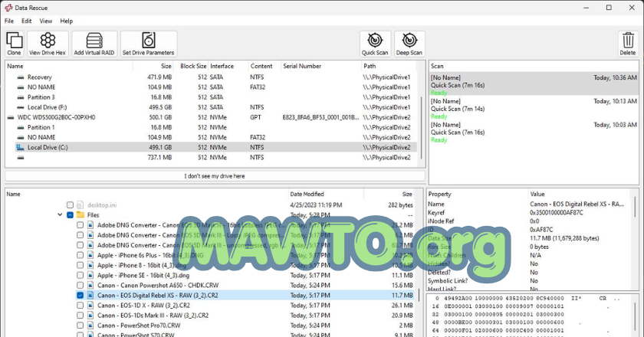Start a Quick Scan
Image resolution: width=644 pixels, height=337 pixels.
click(375, 43)
